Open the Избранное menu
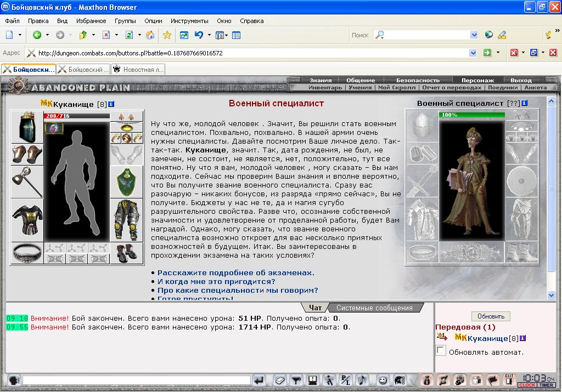 [x=91, y=21]
